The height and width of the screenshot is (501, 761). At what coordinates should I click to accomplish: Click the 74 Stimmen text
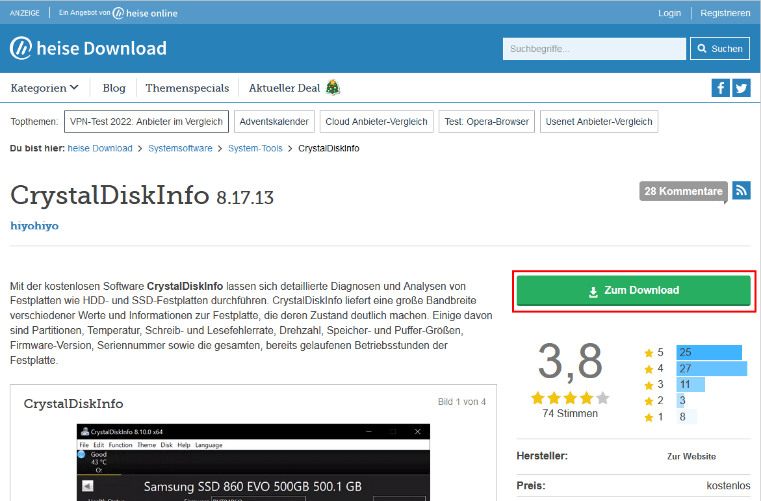click(570, 414)
